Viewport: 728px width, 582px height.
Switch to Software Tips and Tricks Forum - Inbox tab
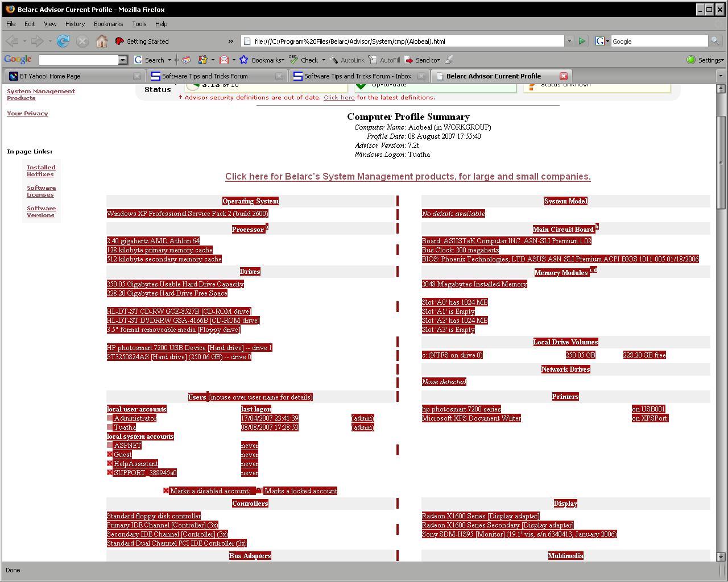358,76
